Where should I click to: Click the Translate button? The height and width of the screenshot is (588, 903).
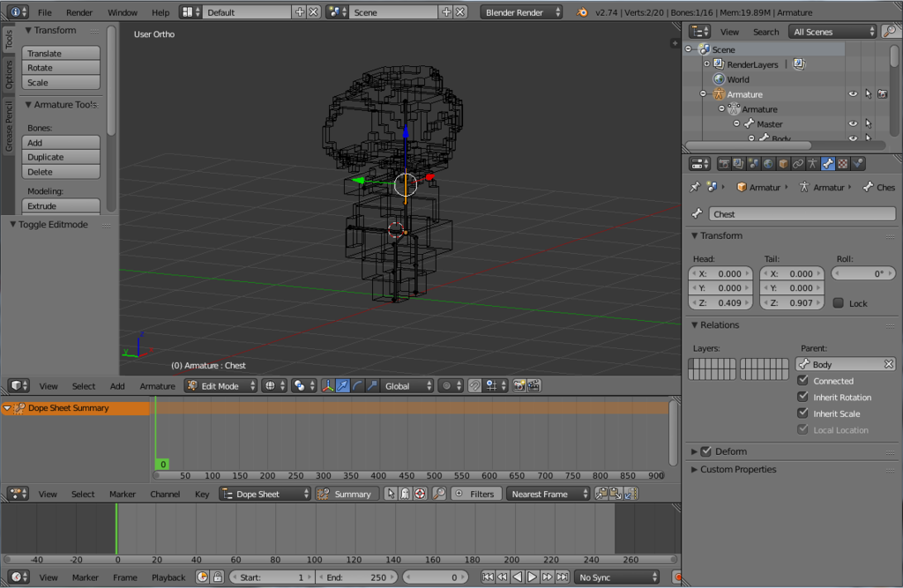coord(61,53)
